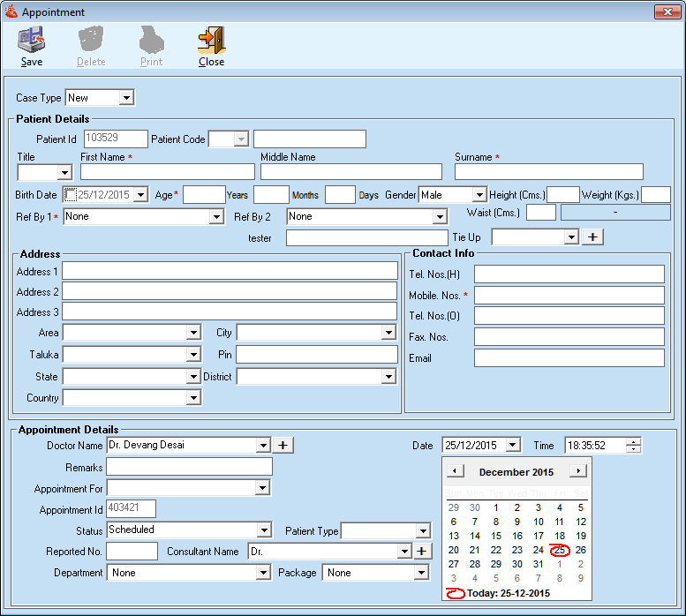The height and width of the screenshot is (616, 686).
Task: Expand the Ref By 1 dropdown
Action: click(x=216, y=217)
